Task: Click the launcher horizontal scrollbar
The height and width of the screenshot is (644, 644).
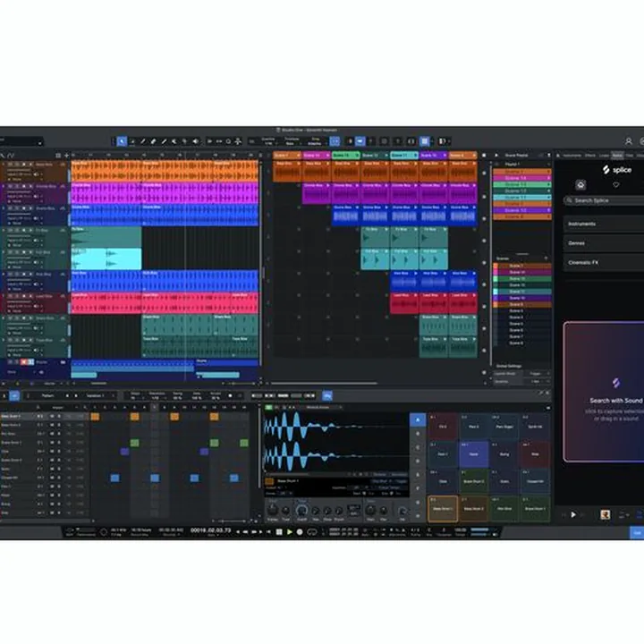Action: 324,384
